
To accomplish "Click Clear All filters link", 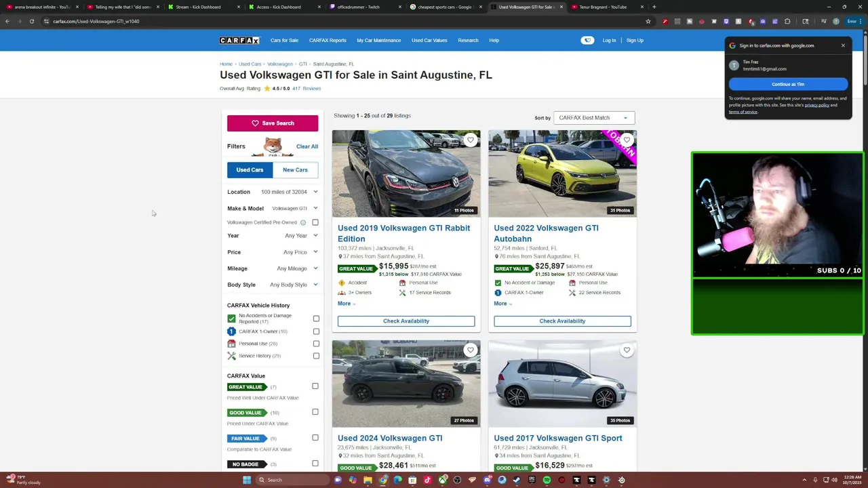I will point(307,146).
